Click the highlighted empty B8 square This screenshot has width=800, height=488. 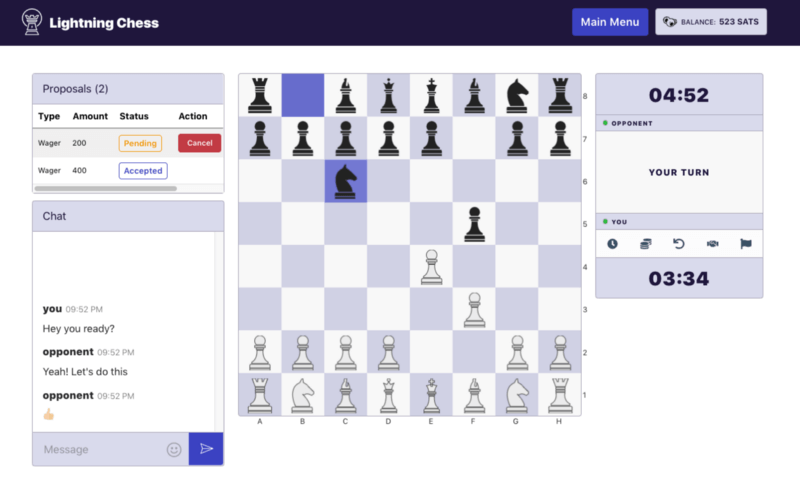[303, 95]
